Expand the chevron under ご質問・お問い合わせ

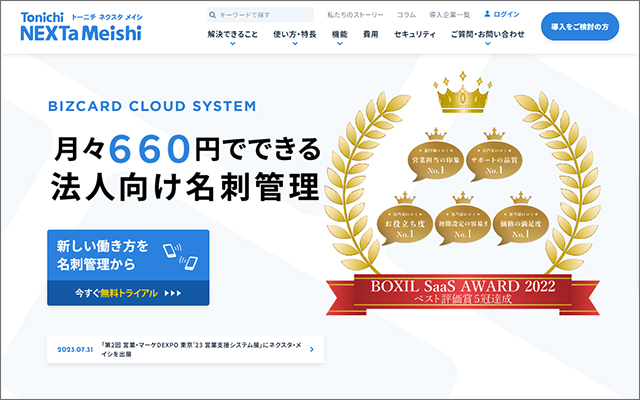(x=487, y=44)
